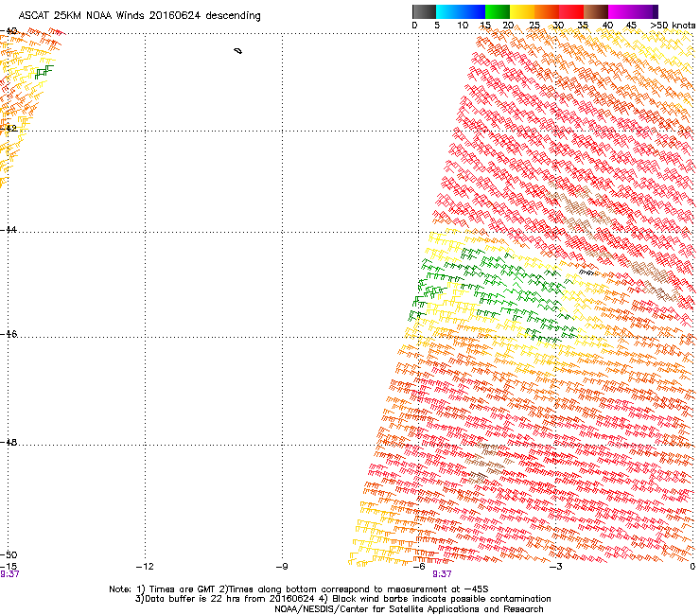Click the '-46' latitude axis label
Screen dimensions: 700x615
coord(9,334)
